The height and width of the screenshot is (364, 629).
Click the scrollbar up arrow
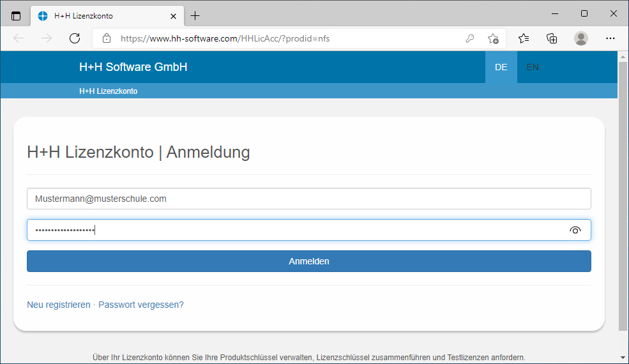point(623,57)
